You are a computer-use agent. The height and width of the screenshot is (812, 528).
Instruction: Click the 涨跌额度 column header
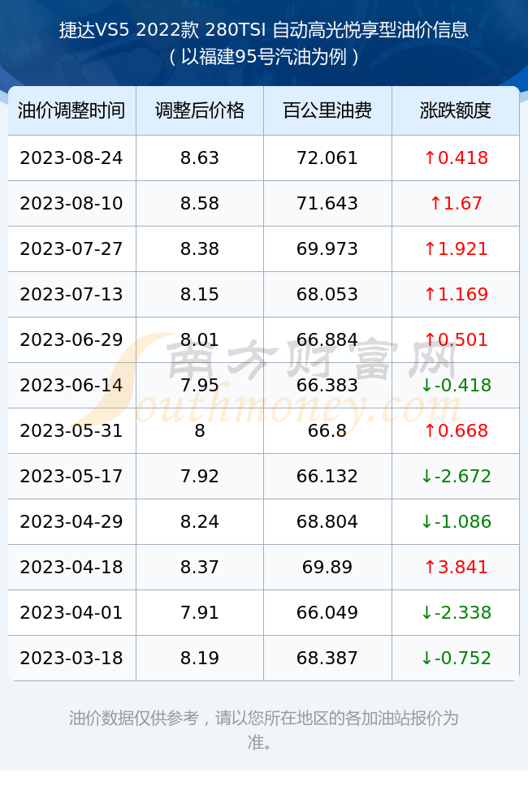coord(456,110)
